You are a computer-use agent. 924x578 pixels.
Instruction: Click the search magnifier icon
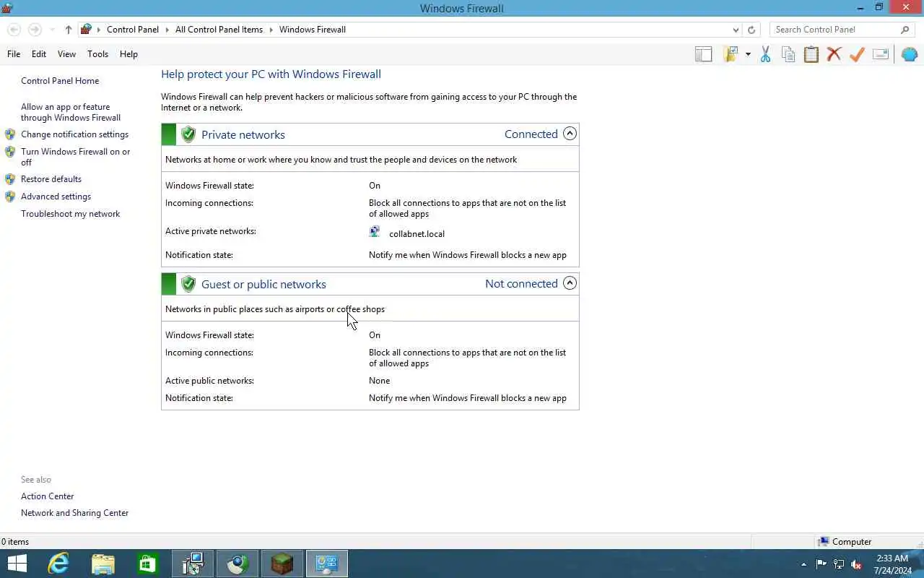905,30
